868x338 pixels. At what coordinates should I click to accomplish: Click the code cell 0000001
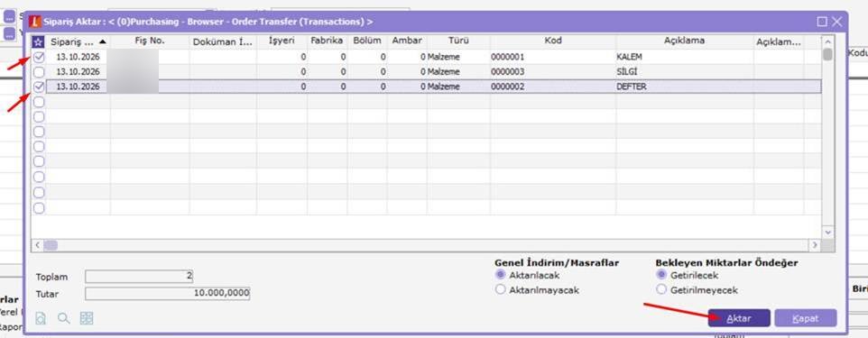553,57
